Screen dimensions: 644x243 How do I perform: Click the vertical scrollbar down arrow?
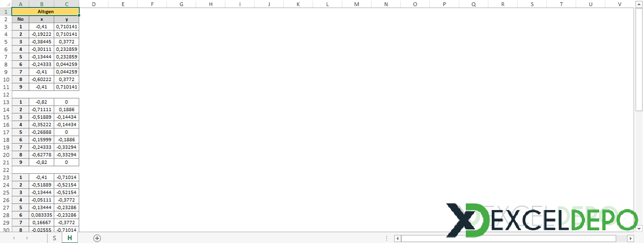(x=639, y=228)
